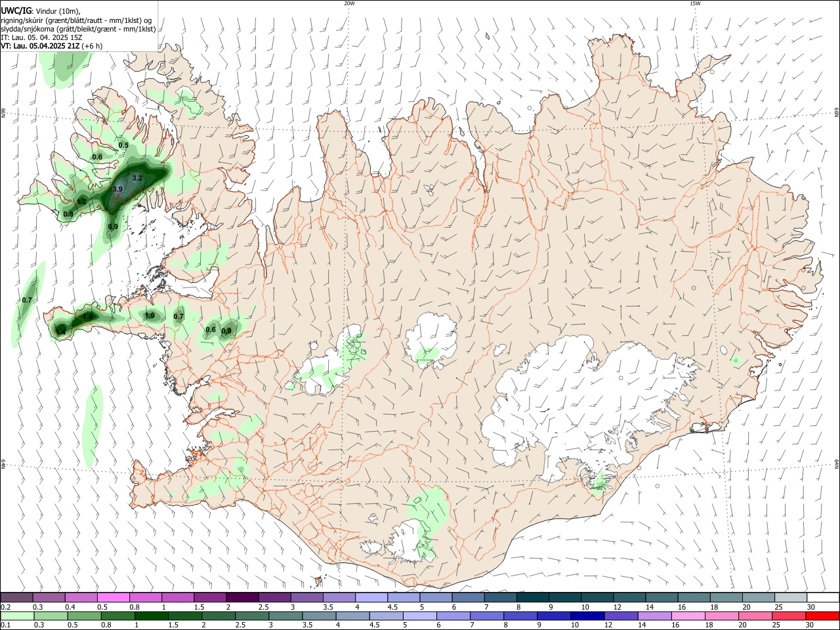Choose the lower-row blue swatch labeled 8
The height and width of the screenshot is (630, 840).
[520, 616]
